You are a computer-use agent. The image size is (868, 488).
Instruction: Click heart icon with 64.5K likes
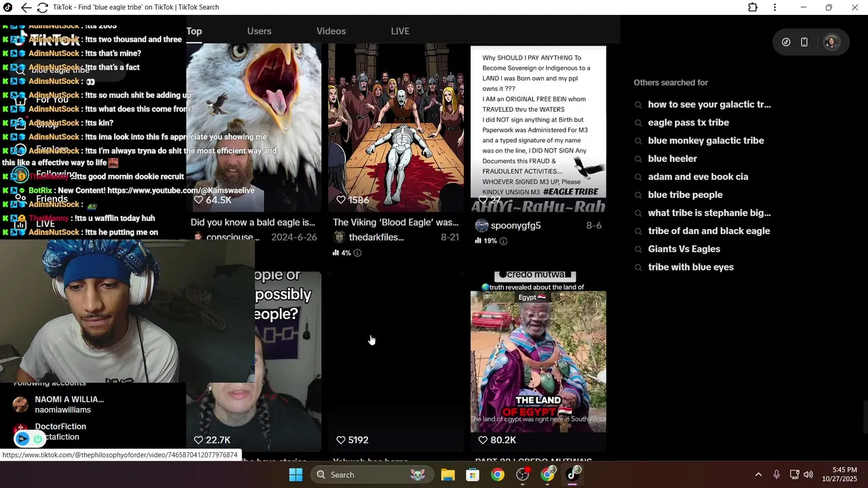(x=199, y=200)
